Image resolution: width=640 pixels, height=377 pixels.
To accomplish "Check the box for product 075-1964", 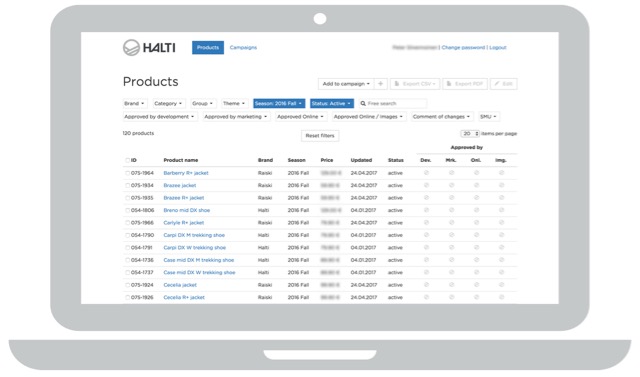I will pyautogui.click(x=127, y=173).
